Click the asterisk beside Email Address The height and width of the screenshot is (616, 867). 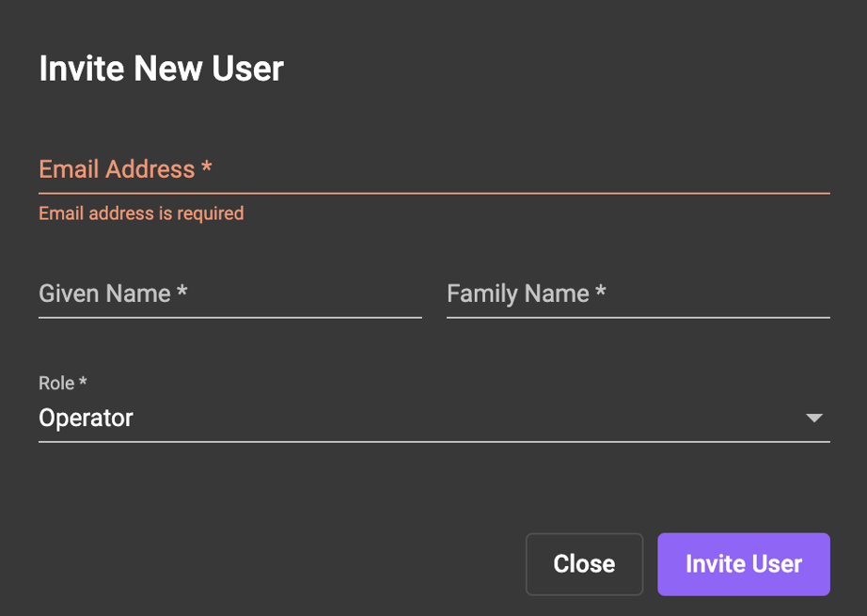point(208,167)
